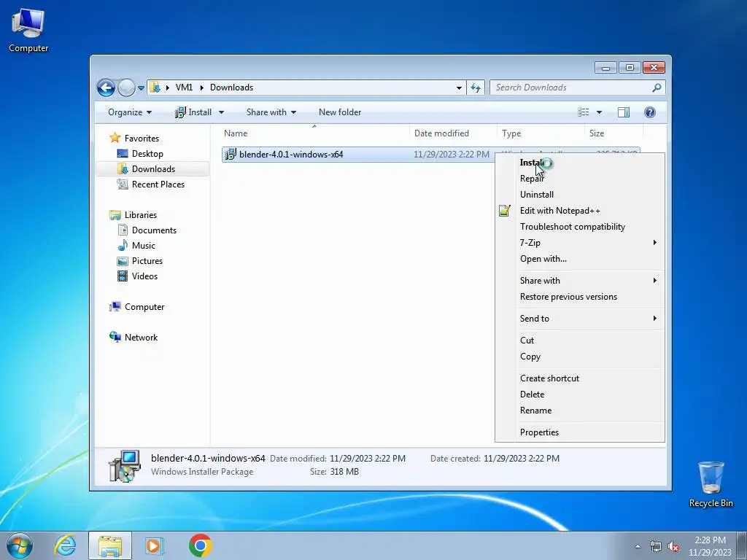Select the Recycle Bin desktop icon
The height and width of the screenshot is (560, 747).
[x=711, y=484]
